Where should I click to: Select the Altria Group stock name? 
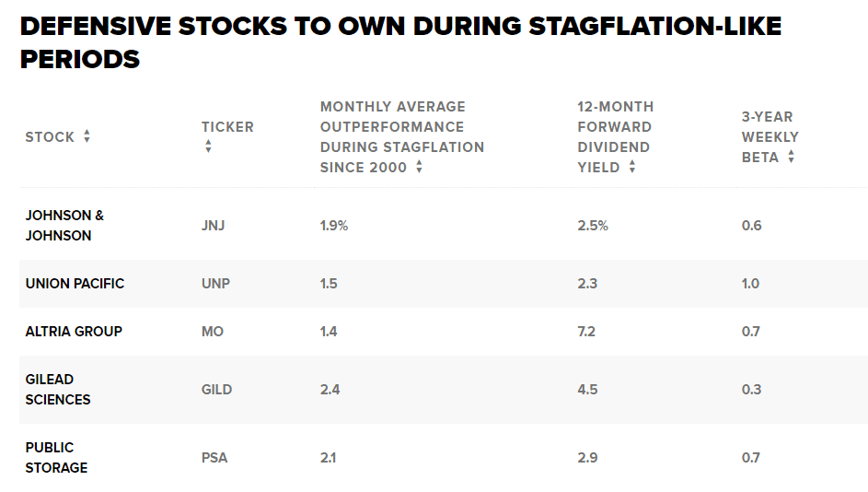tap(74, 331)
